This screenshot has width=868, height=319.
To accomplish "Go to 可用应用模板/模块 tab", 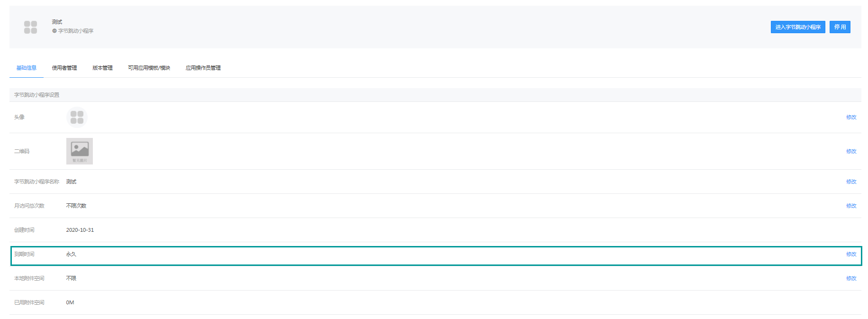I will click(149, 68).
